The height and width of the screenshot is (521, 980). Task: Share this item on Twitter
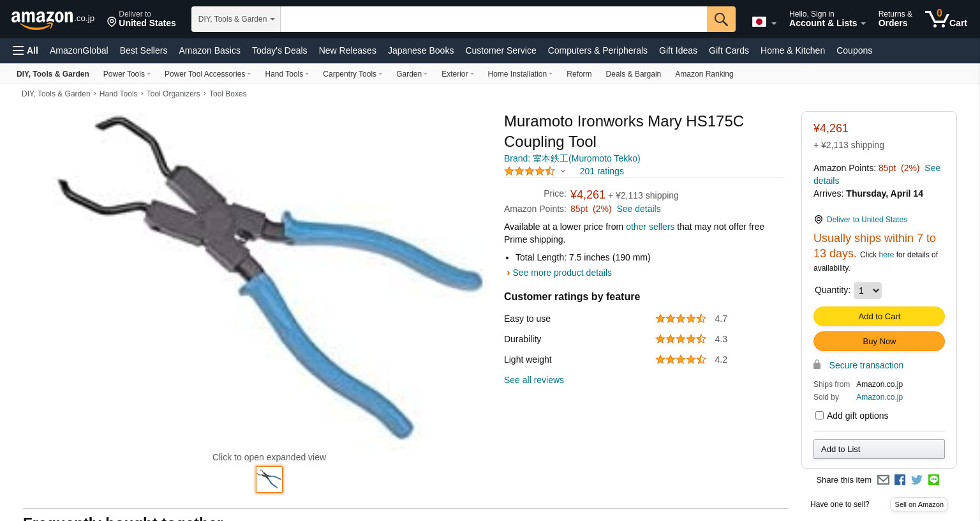(917, 480)
